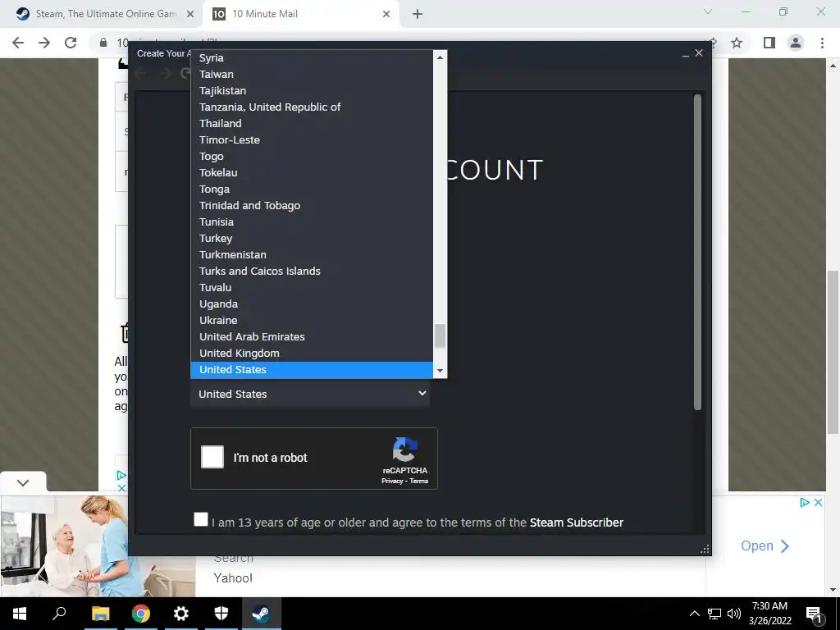Open the Windows Start menu
This screenshot has width=840, height=630.
coord(20,614)
